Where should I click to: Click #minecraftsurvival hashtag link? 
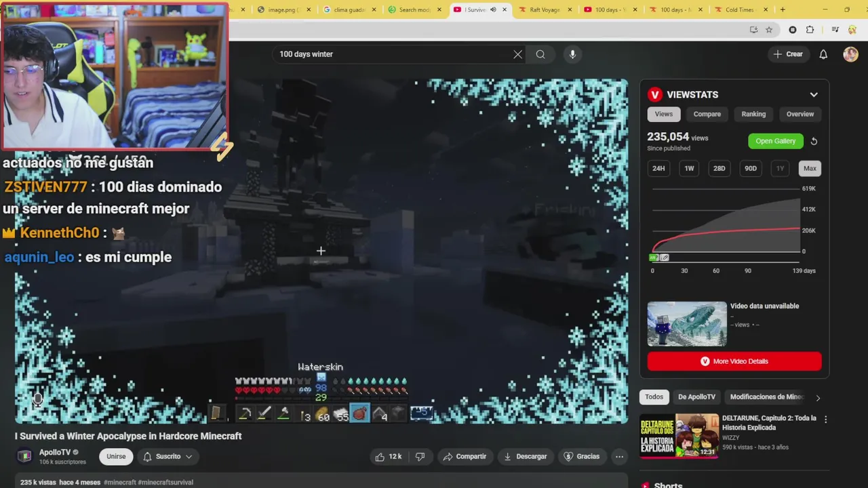point(165,483)
